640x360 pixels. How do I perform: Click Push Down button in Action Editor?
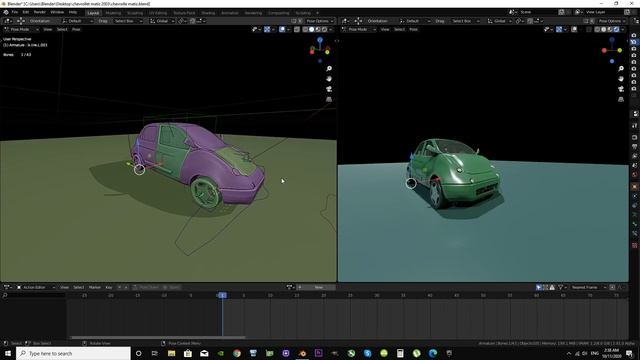coord(146,287)
